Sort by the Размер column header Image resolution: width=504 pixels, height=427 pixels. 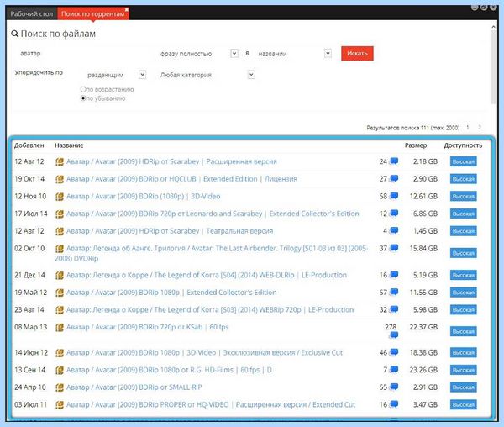click(x=416, y=145)
